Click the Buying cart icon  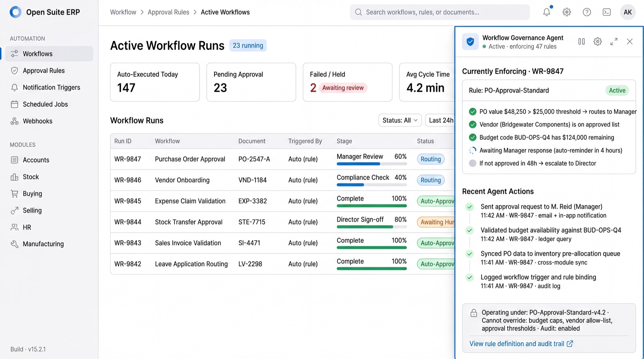click(14, 193)
